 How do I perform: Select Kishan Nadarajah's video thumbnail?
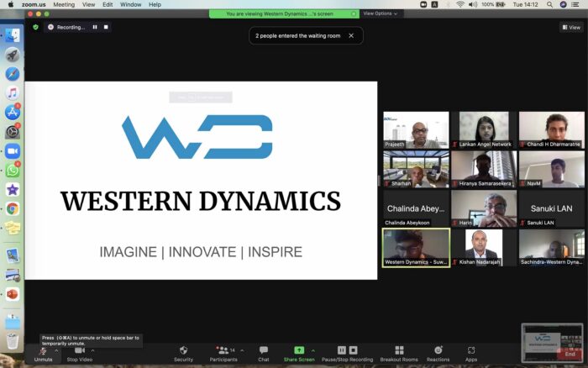pyautogui.click(x=483, y=247)
